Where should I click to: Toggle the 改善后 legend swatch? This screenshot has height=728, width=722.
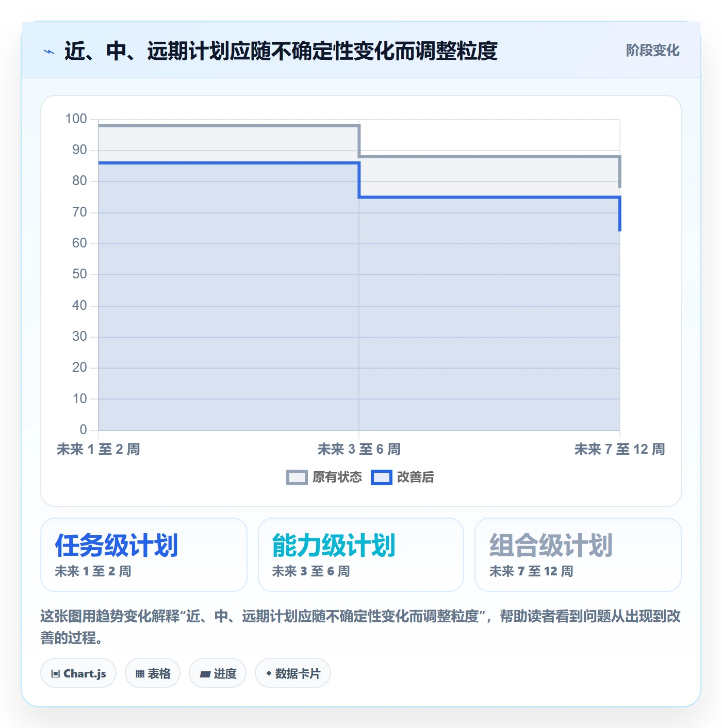(381, 477)
